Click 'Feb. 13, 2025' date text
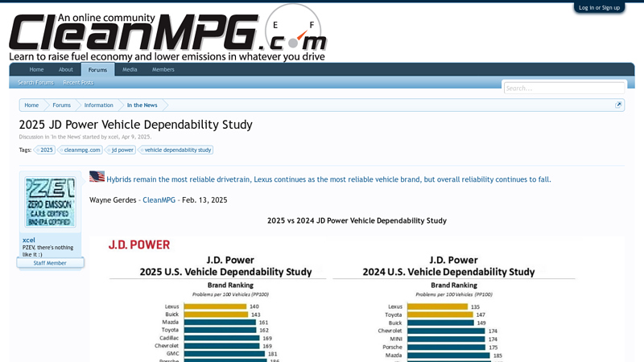 tap(204, 200)
